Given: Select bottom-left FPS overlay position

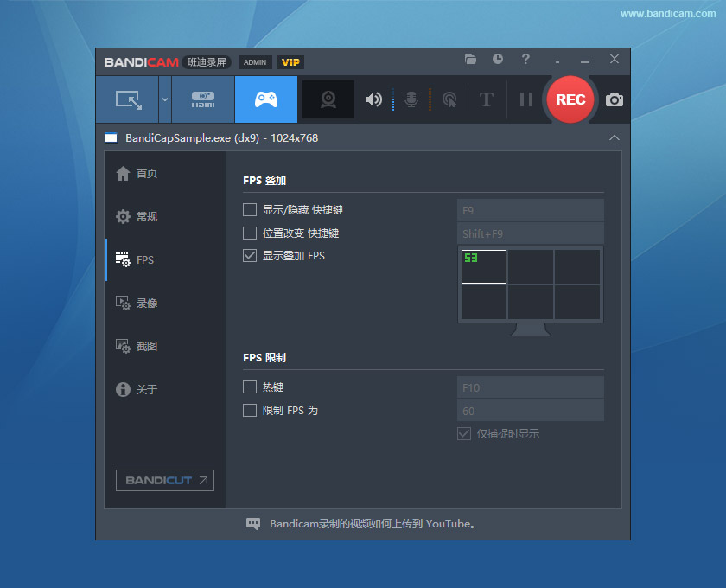Looking at the screenshot, I should [x=484, y=302].
